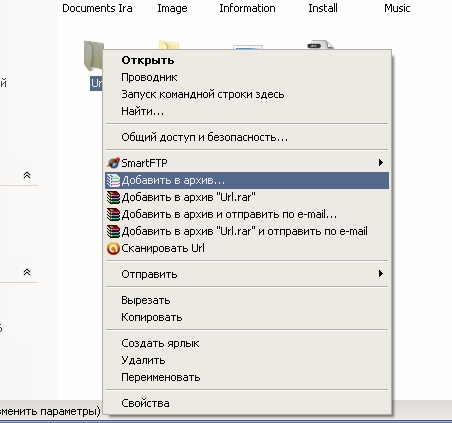Select Проводник menu entry

tap(149, 77)
